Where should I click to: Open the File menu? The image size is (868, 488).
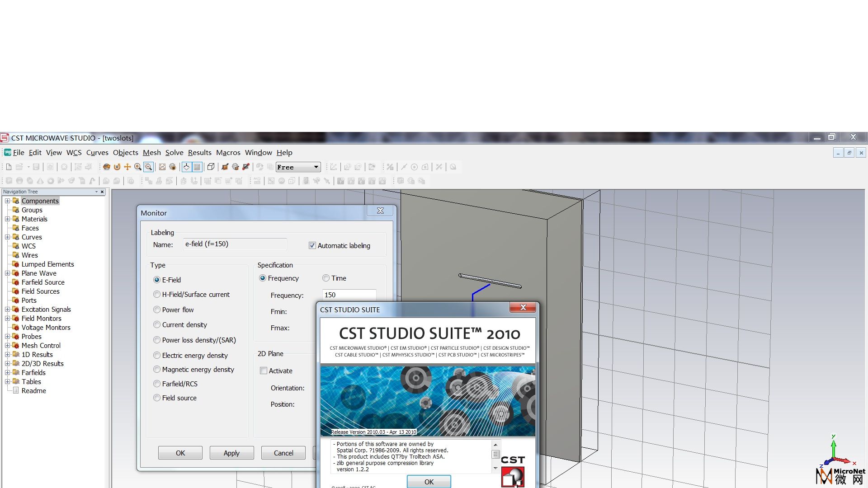tap(19, 153)
